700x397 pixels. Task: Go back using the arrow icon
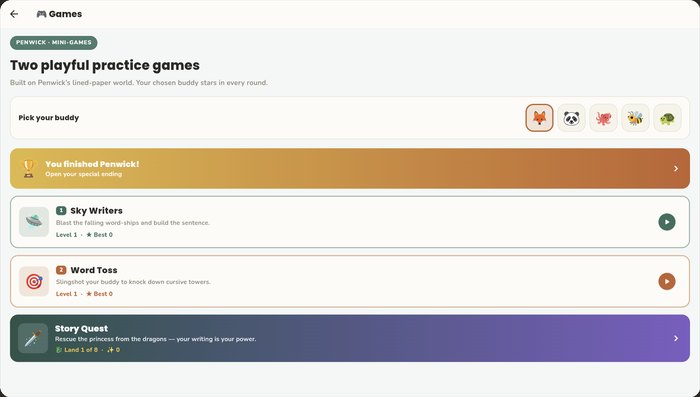pyautogui.click(x=14, y=14)
